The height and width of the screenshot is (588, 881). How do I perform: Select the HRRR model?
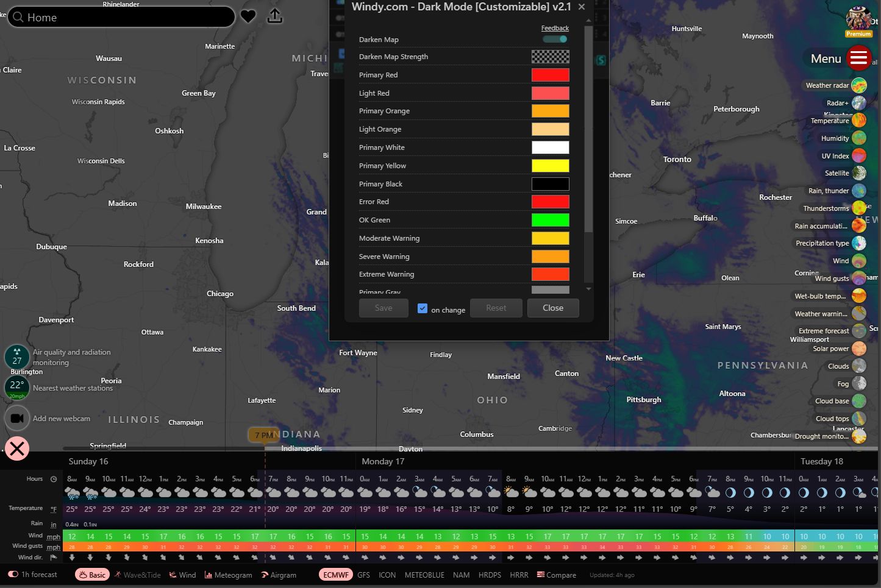(x=519, y=575)
